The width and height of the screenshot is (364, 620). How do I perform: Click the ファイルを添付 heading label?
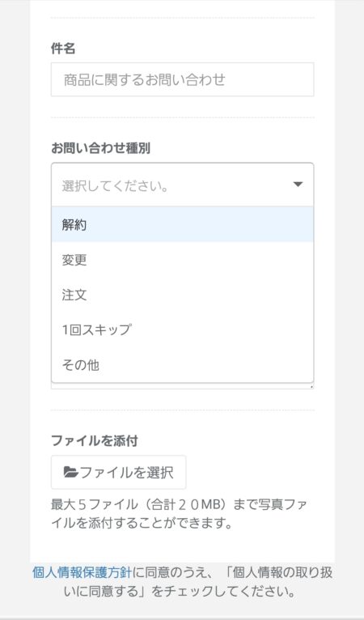(94, 440)
